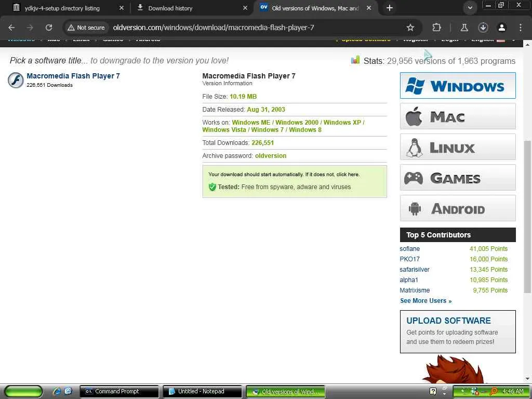Open contributor safarisilver's profile
The image size is (532, 399).
pos(414,270)
